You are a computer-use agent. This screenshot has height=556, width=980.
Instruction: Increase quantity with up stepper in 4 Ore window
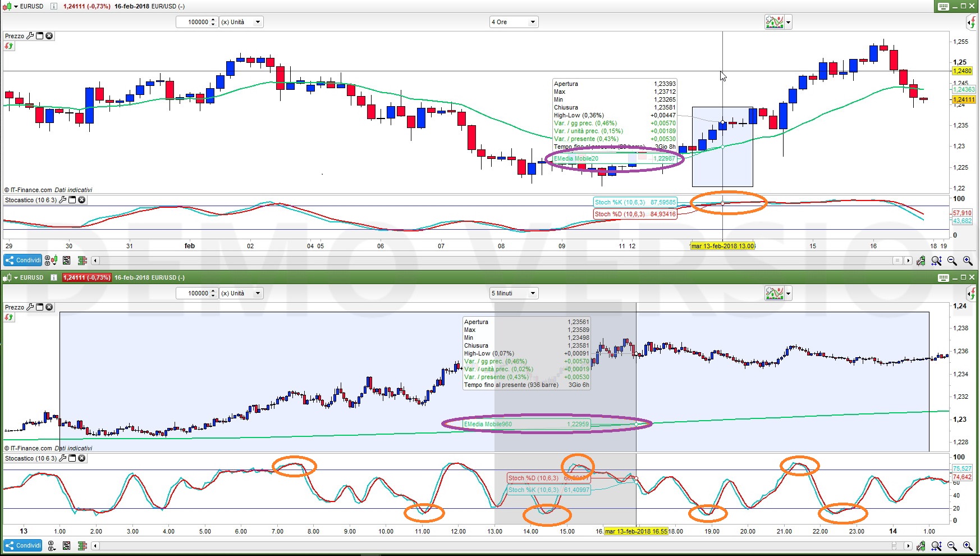[x=213, y=20]
